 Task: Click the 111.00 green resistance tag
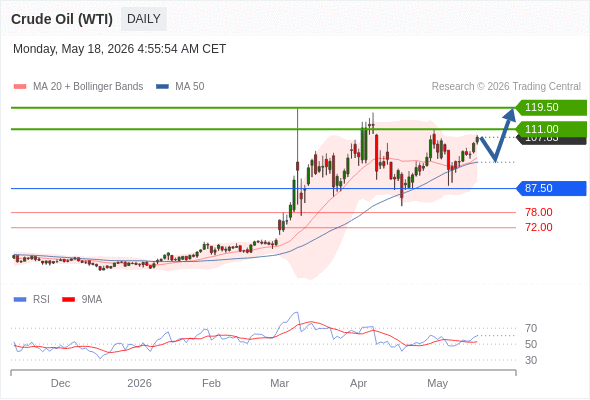(x=551, y=129)
